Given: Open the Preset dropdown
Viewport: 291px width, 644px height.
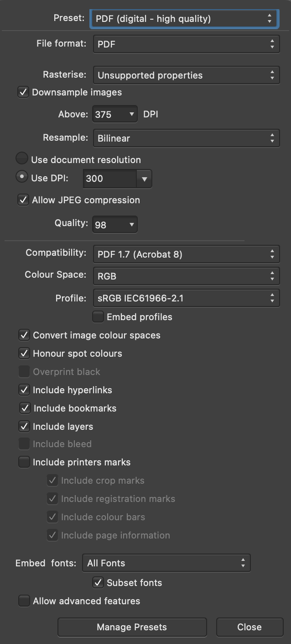Looking at the screenshot, I should click(184, 19).
